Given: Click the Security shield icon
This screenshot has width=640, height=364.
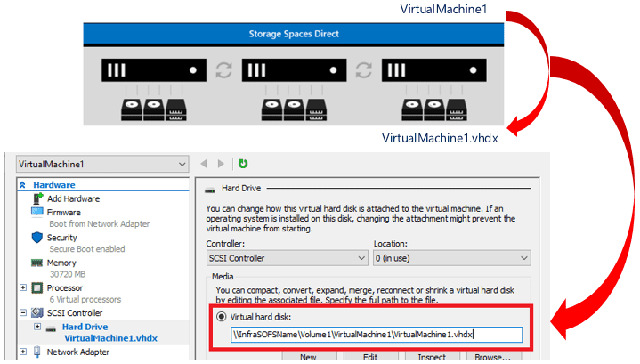Looking at the screenshot, I should pyautogui.click(x=37, y=238).
